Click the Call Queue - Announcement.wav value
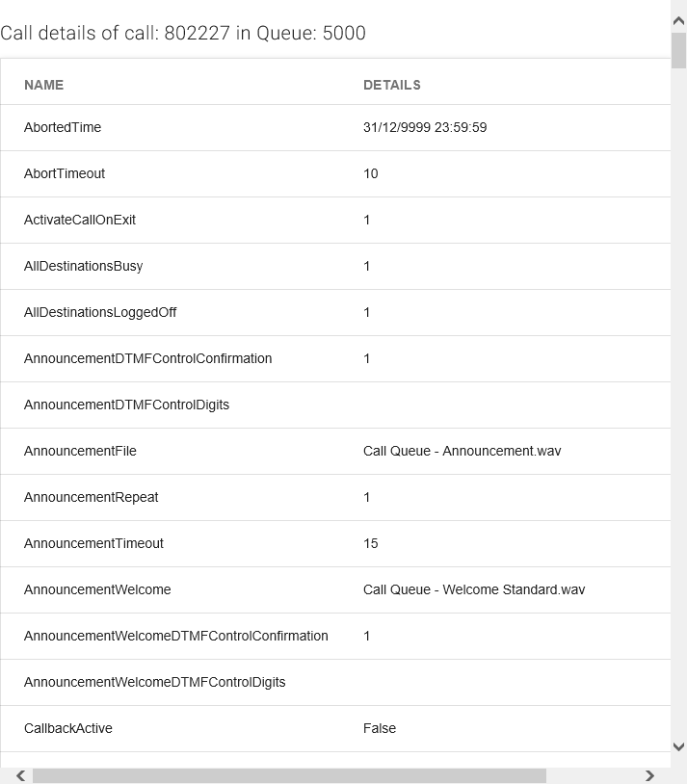 click(x=462, y=451)
